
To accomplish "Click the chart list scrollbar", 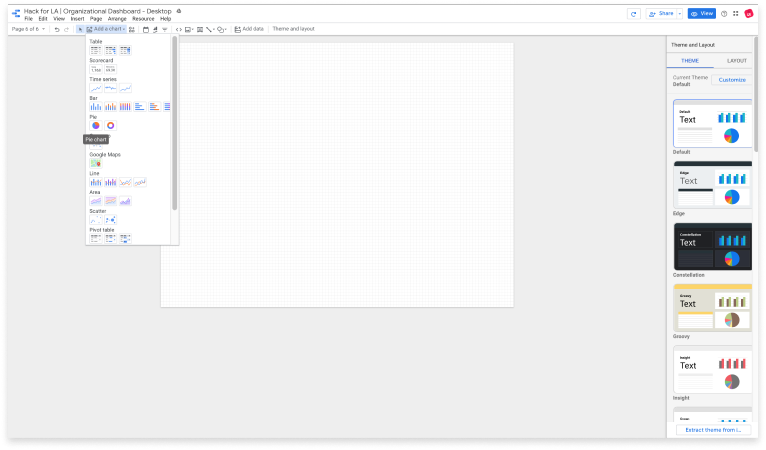I will click(175, 120).
